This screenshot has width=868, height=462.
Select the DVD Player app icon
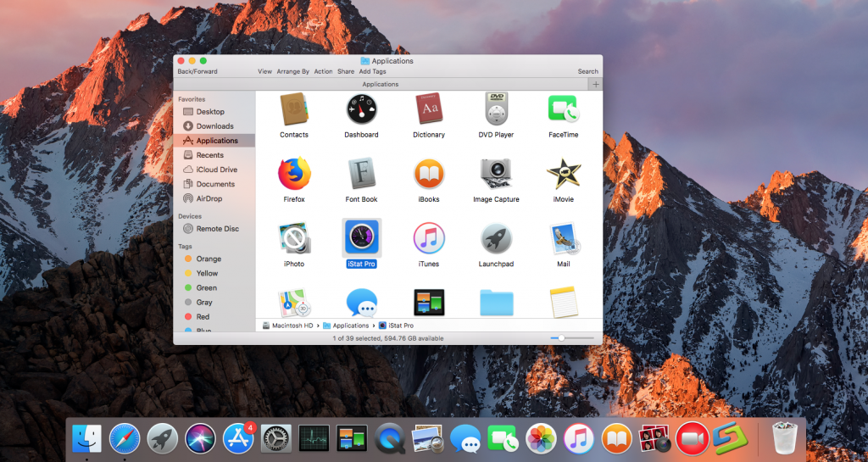pos(496,109)
